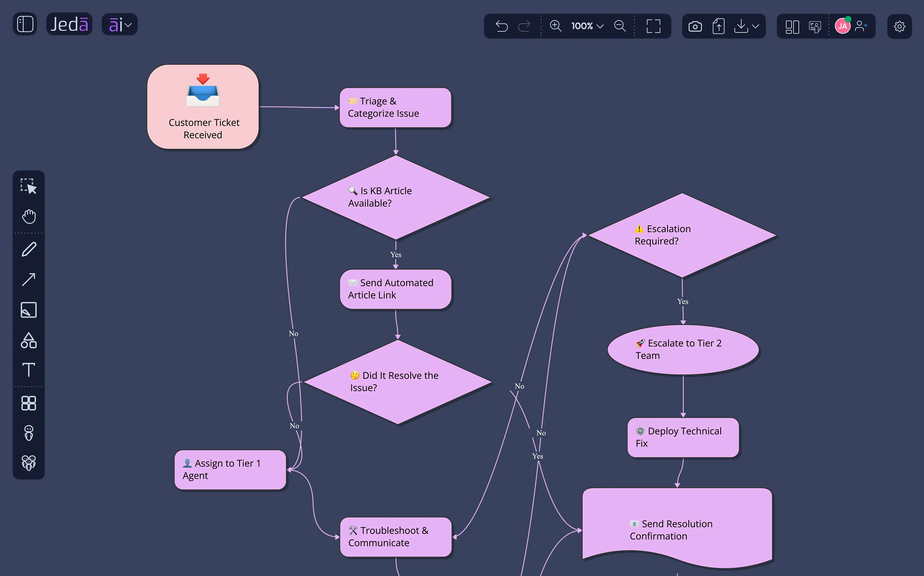Select the pencil drawing tool
This screenshot has width=924, height=576.
click(28, 250)
